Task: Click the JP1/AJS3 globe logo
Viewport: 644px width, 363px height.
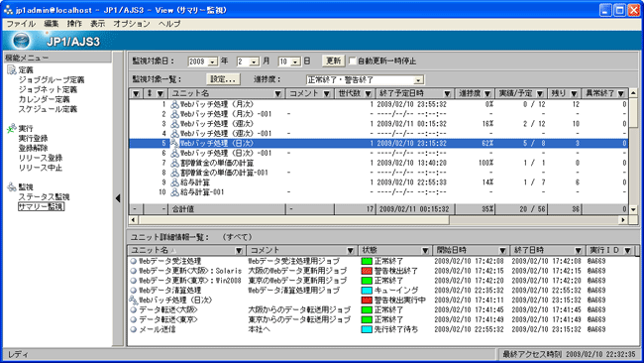Action: click(x=22, y=41)
